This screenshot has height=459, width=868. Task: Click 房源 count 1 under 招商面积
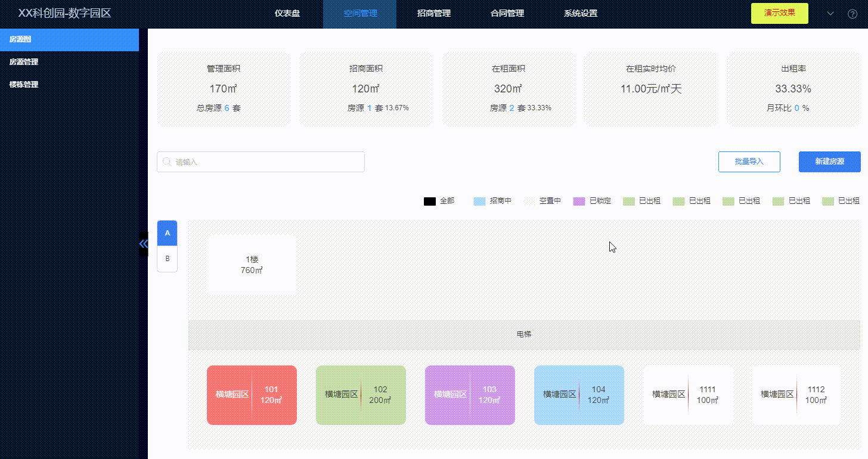369,108
